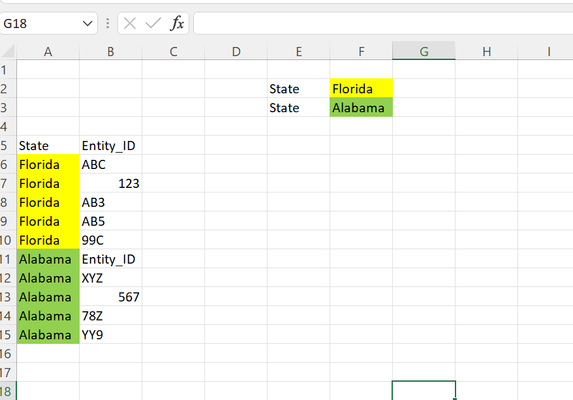
Task: Select row 16 header
Action: [8, 354]
